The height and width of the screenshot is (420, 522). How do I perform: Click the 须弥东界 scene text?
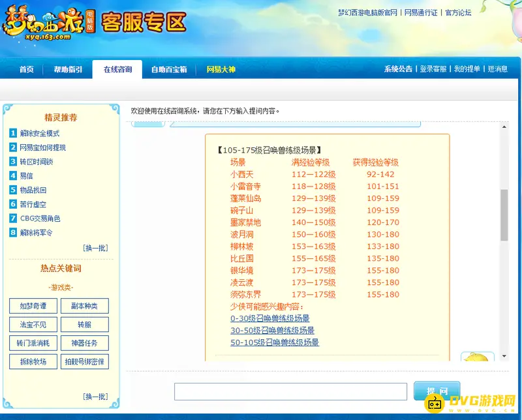click(x=246, y=295)
